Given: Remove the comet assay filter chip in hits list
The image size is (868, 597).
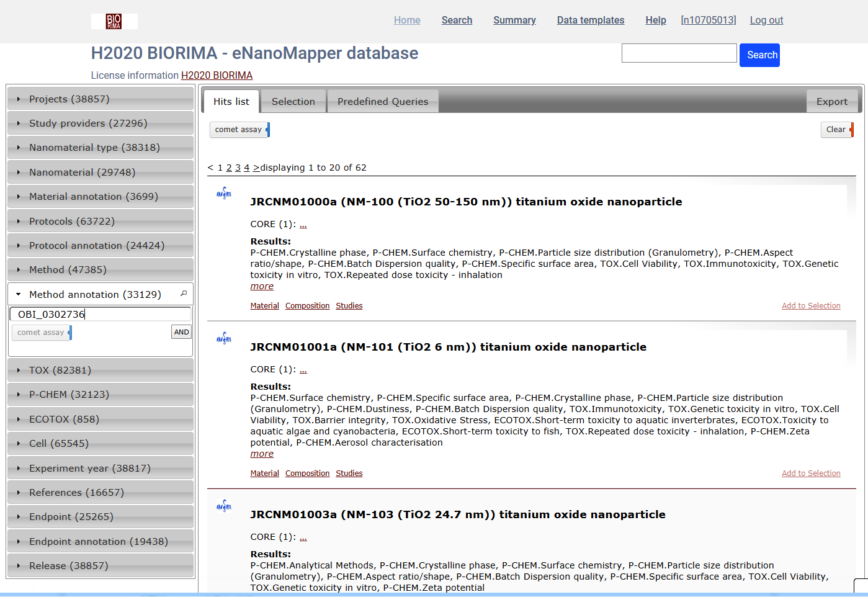Looking at the screenshot, I should click(267, 130).
